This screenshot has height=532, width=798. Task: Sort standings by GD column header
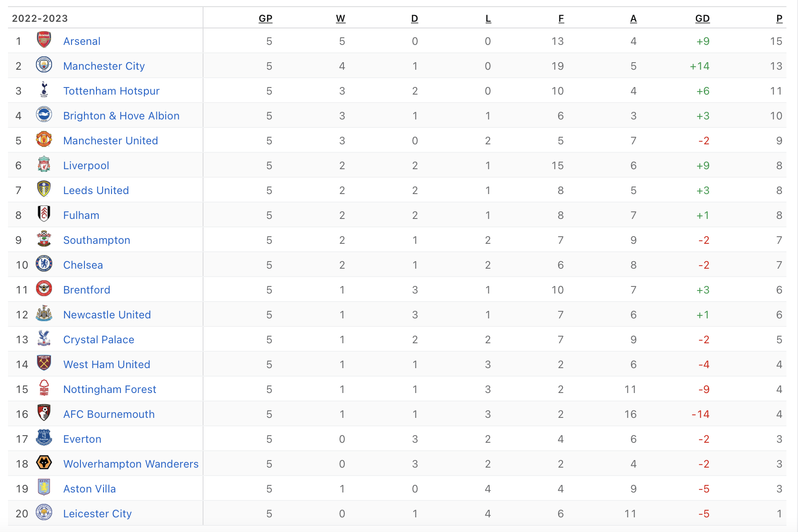[702, 19]
